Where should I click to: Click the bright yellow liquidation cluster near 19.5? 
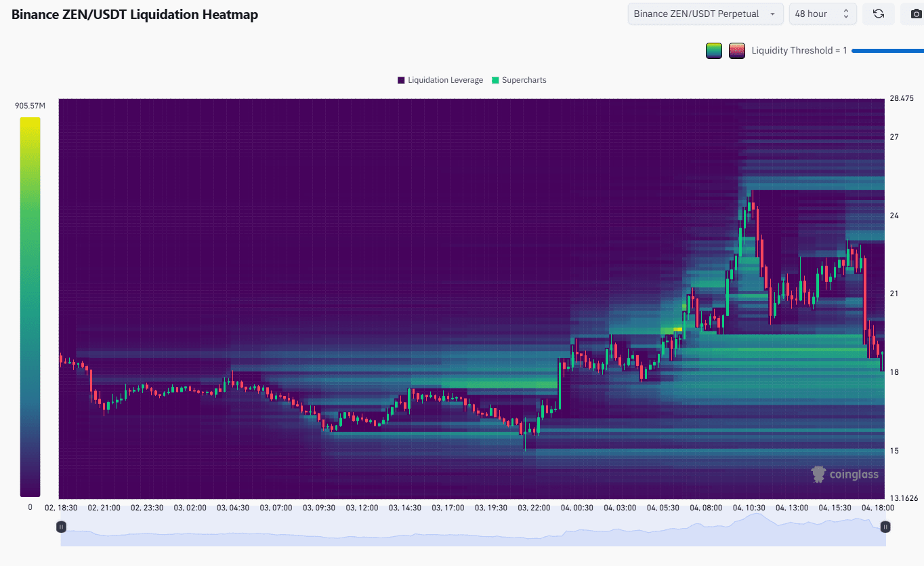[x=677, y=329]
